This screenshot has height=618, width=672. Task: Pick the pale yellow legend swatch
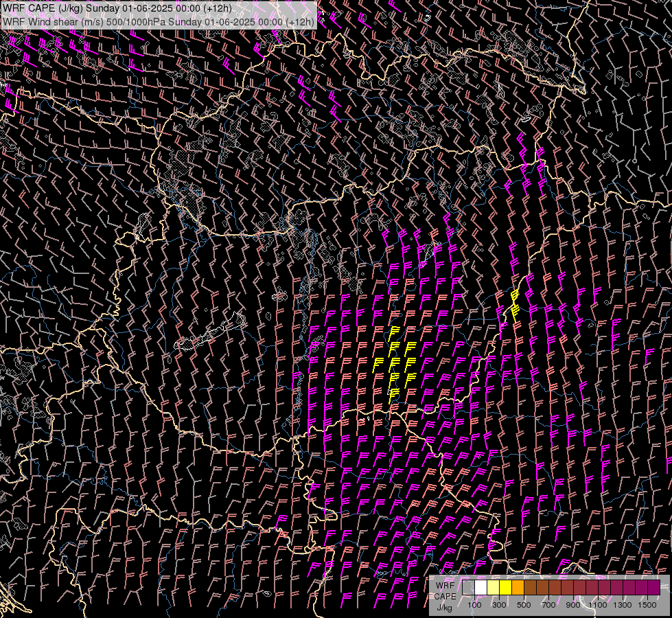(x=494, y=587)
